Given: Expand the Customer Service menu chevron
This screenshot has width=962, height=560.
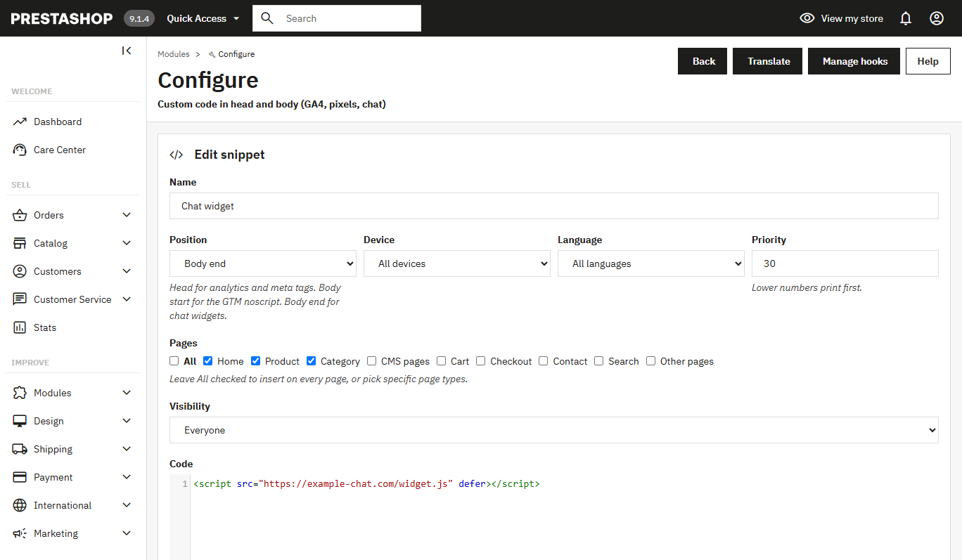Looking at the screenshot, I should click(127, 299).
